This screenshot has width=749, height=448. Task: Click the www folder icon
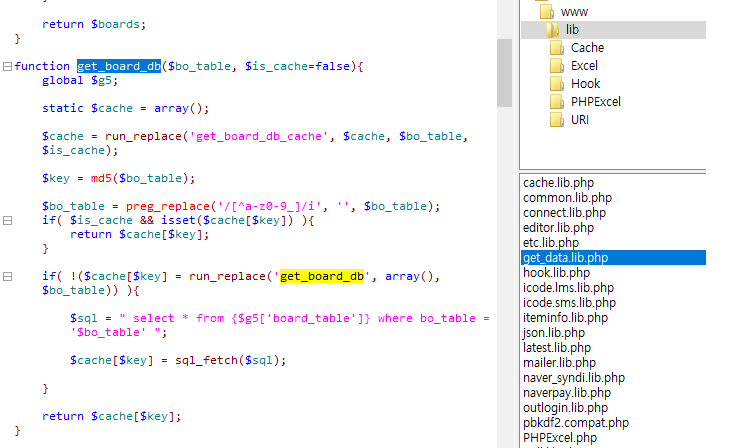[544, 12]
